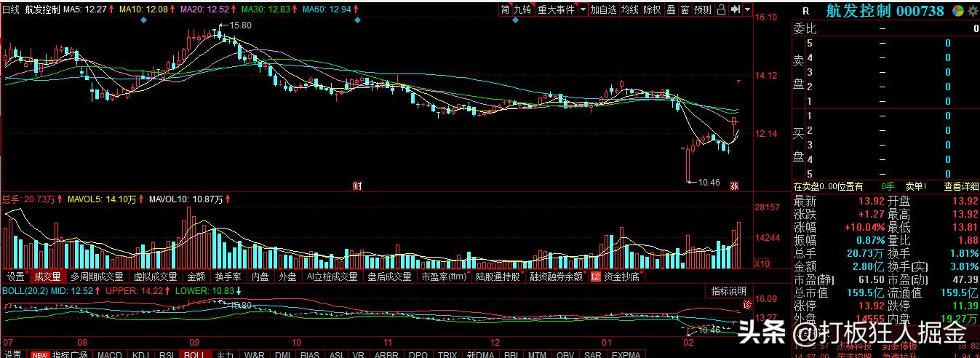Image resolution: width=980 pixels, height=358 pixels.
Task: Switch to the 金额 amount tab
Action: pyautogui.click(x=196, y=277)
